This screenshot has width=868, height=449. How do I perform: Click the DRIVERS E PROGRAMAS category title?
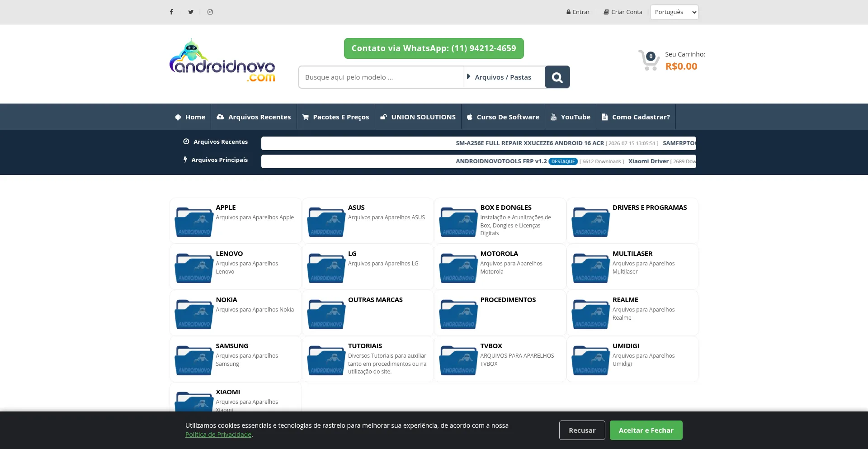click(x=650, y=208)
